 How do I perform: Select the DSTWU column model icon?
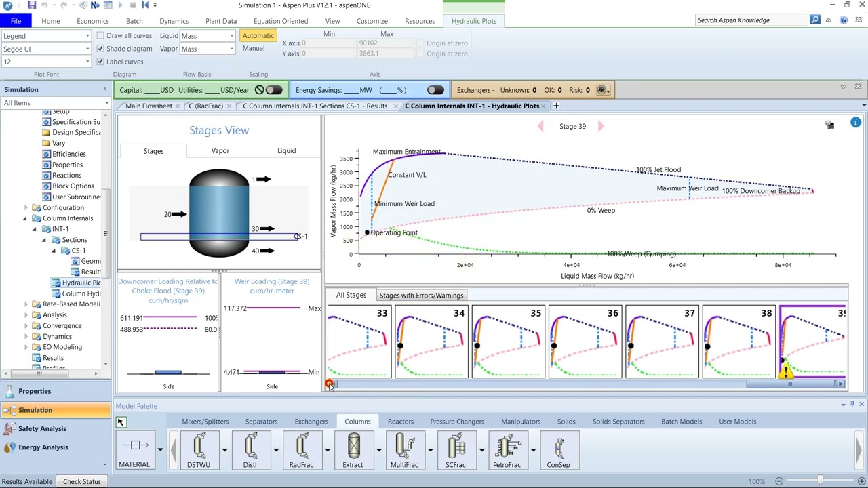(199, 451)
